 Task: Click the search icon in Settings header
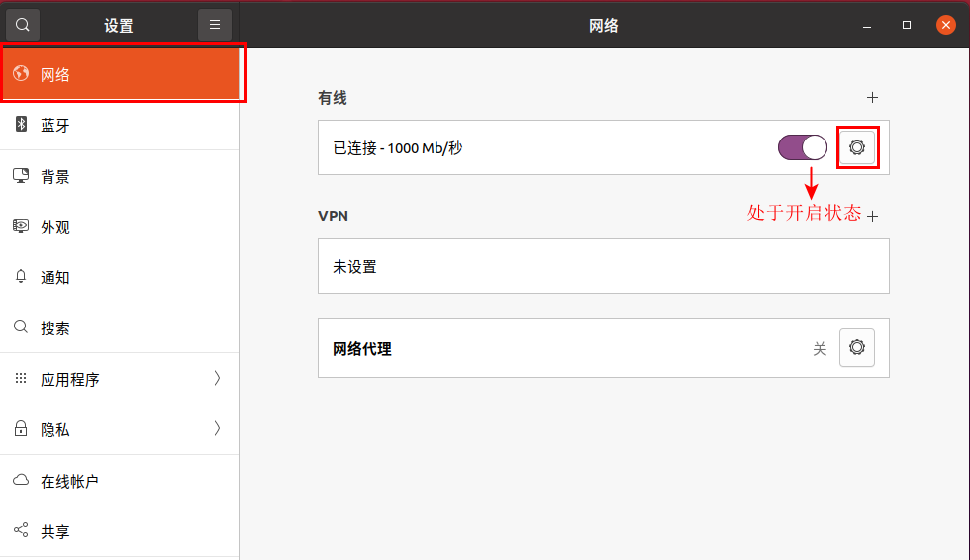coord(23,25)
